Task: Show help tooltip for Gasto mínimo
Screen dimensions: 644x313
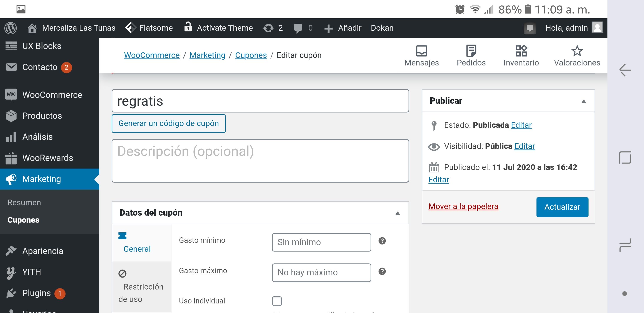Action: [382, 241]
